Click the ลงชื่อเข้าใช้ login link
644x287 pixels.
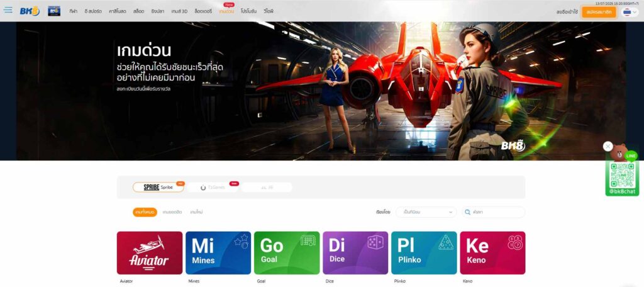coord(567,12)
